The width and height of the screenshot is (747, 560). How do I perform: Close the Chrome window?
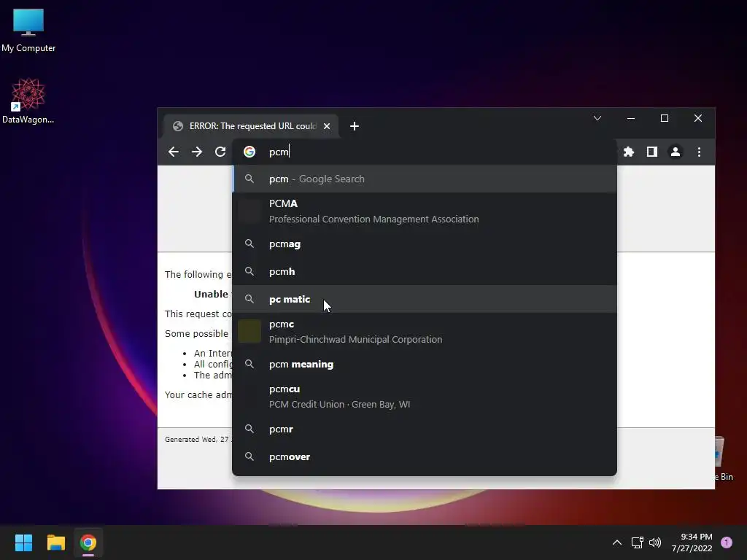click(x=698, y=118)
